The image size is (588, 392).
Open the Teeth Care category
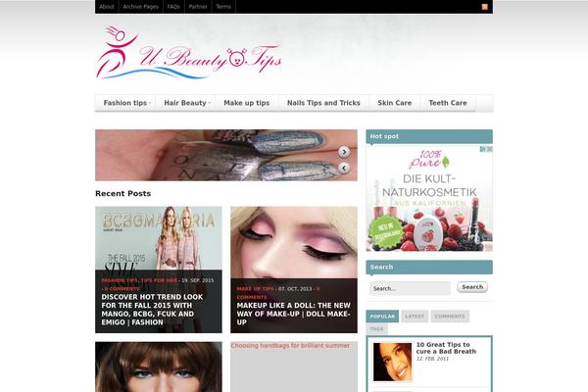pyautogui.click(x=448, y=103)
